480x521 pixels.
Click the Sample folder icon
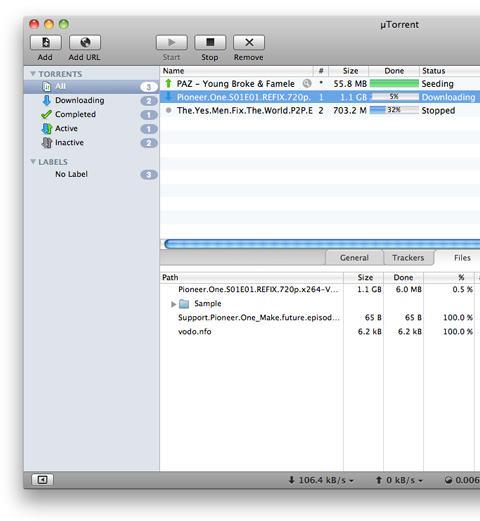click(184, 304)
